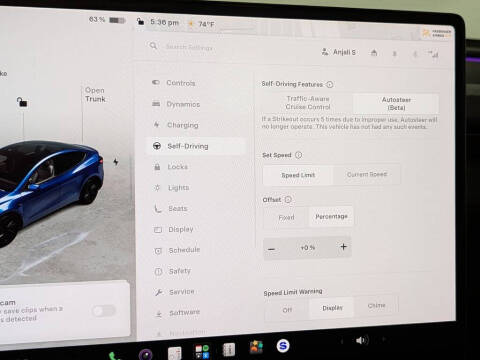
Task: Open the Dynamics settings menu
Action: tap(183, 104)
